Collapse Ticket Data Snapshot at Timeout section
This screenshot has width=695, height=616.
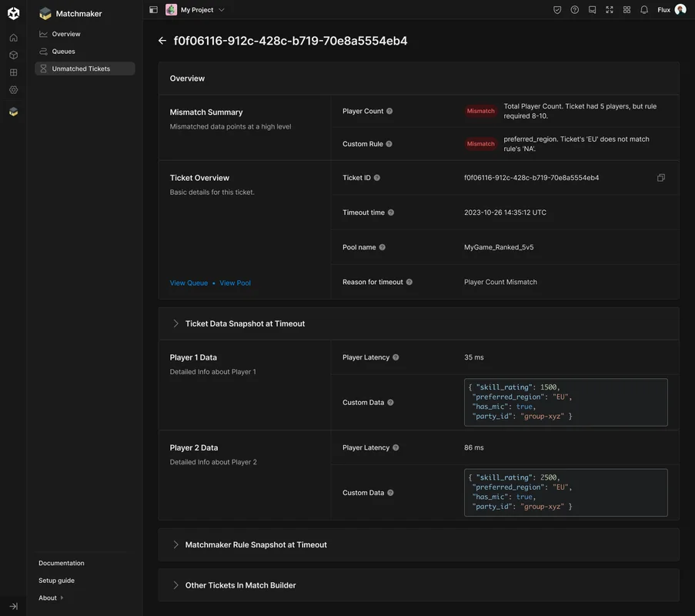point(175,323)
